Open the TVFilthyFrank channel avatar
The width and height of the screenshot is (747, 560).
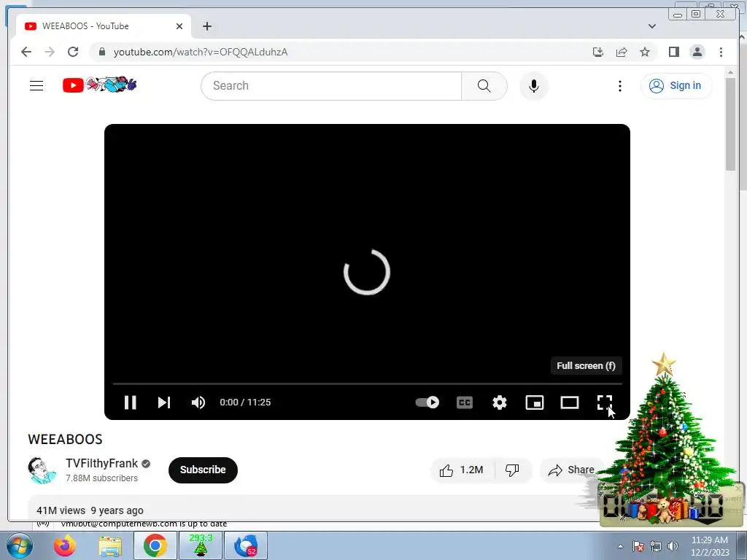(42, 470)
